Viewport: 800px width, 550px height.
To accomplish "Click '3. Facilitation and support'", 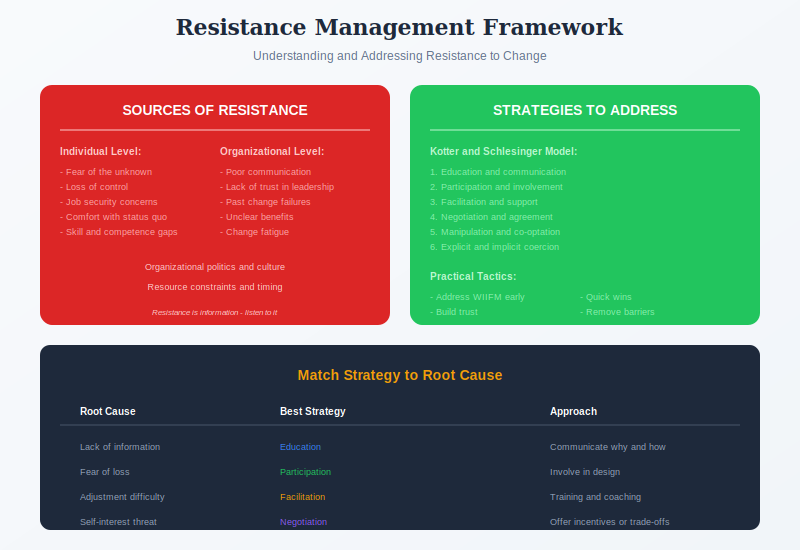I will click(484, 202).
